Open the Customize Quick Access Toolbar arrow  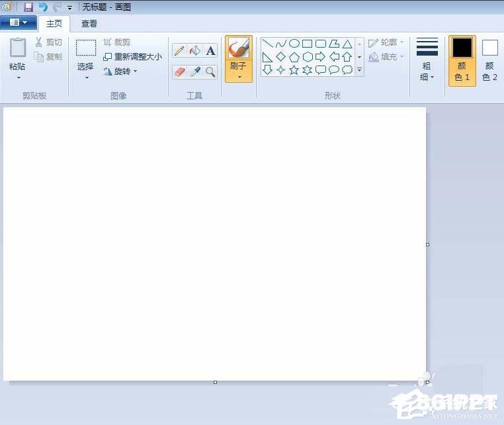click(x=69, y=7)
